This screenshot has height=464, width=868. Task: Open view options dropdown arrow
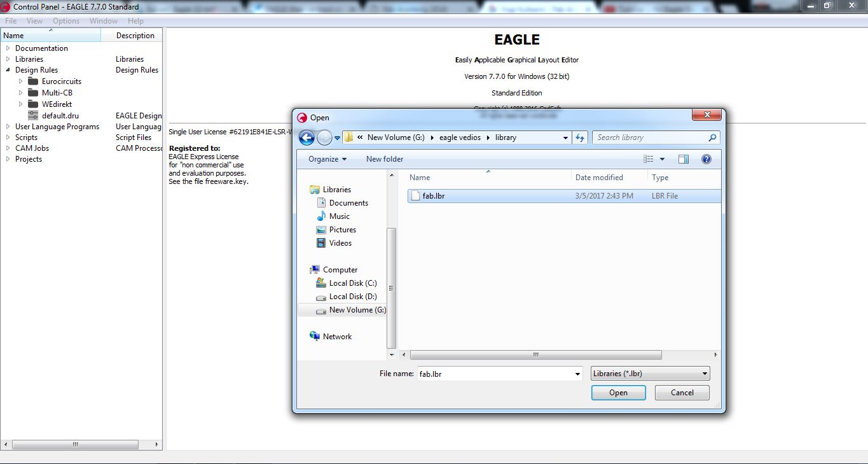(x=662, y=159)
